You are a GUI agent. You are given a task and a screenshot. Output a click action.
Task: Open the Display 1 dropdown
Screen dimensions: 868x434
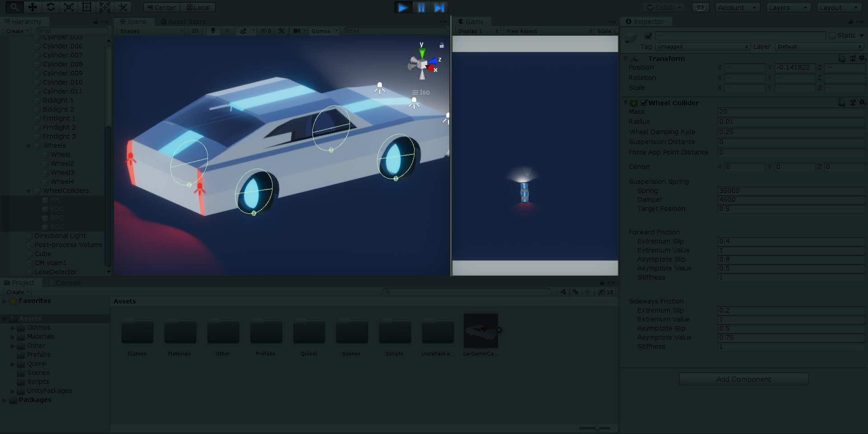478,31
